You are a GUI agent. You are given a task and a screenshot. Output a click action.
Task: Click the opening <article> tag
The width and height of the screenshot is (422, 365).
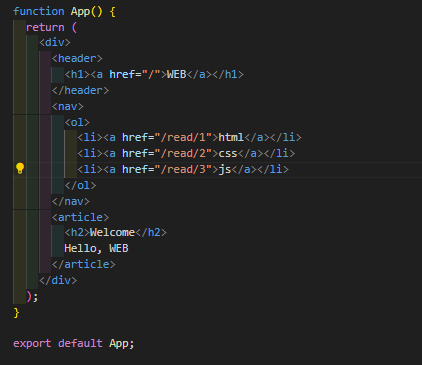80,217
